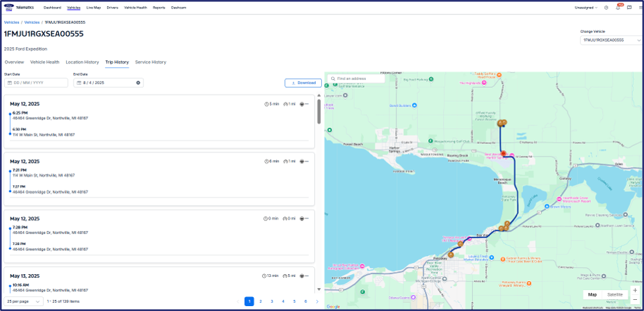Switch to the Location History tab

(82, 62)
